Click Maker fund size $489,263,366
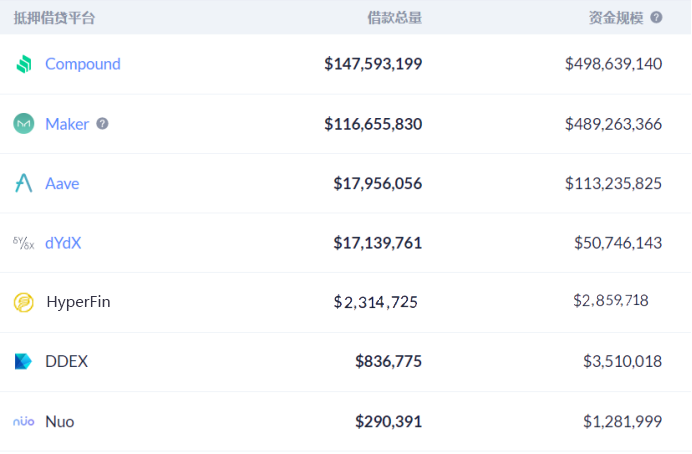 coord(613,124)
